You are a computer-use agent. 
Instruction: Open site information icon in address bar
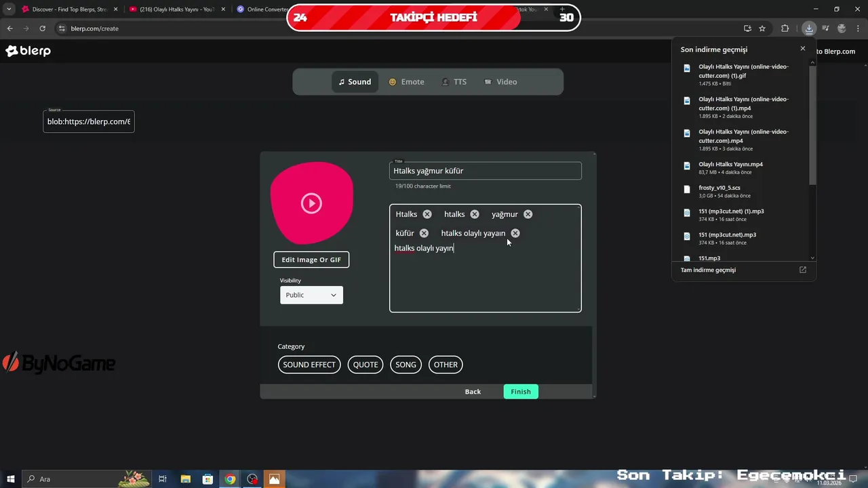(62, 28)
